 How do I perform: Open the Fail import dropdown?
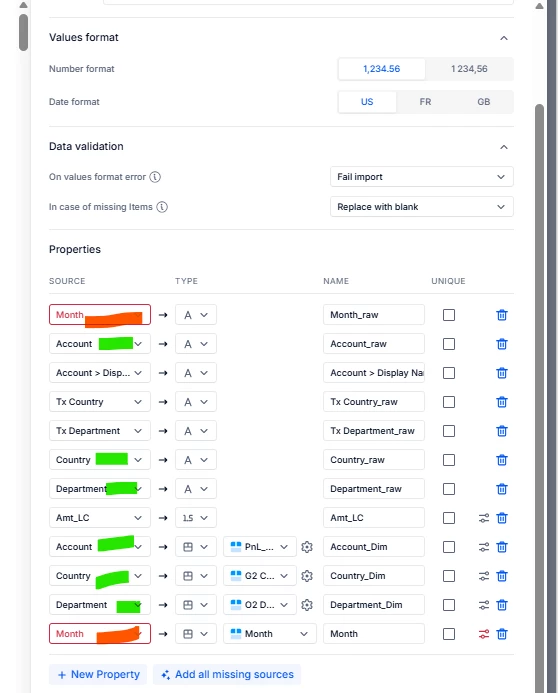pos(421,177)
